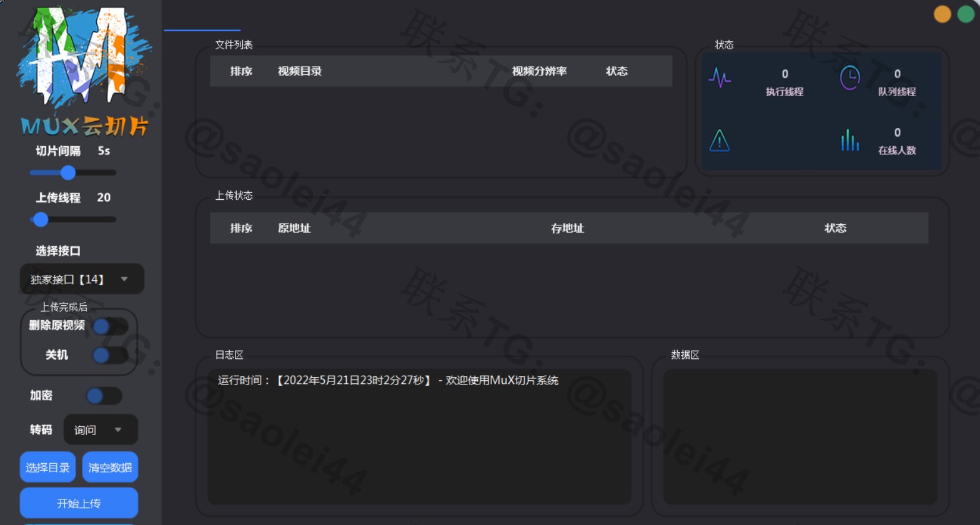Screen dimensions: 980x525
Task: Click the 日志区 section title
Action: 229,355
